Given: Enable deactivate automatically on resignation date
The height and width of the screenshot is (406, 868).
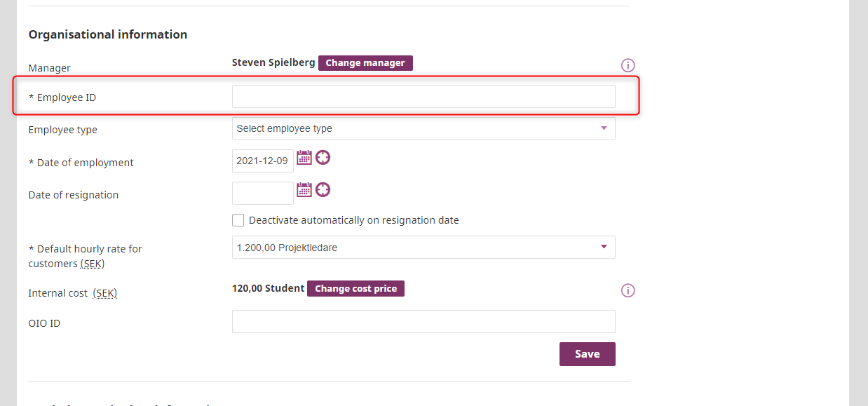Looking at the screenshot, I should click(x=238, y=220).
